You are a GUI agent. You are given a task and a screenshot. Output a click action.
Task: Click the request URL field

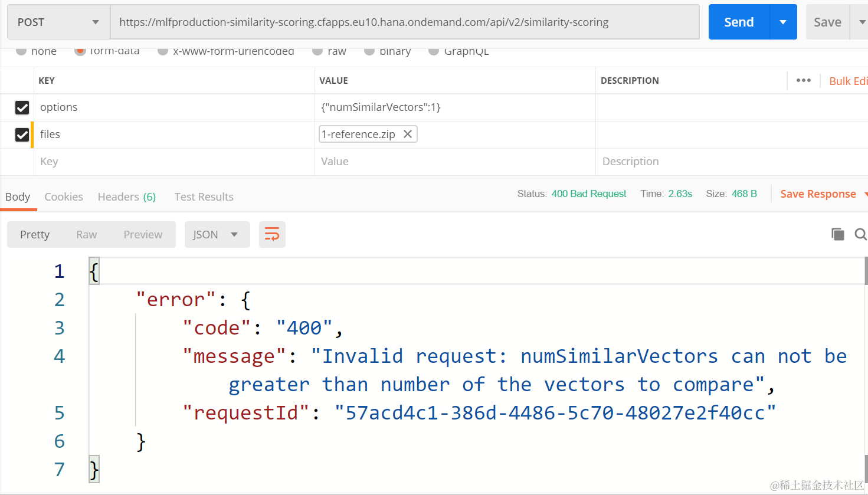pos(405,22)
